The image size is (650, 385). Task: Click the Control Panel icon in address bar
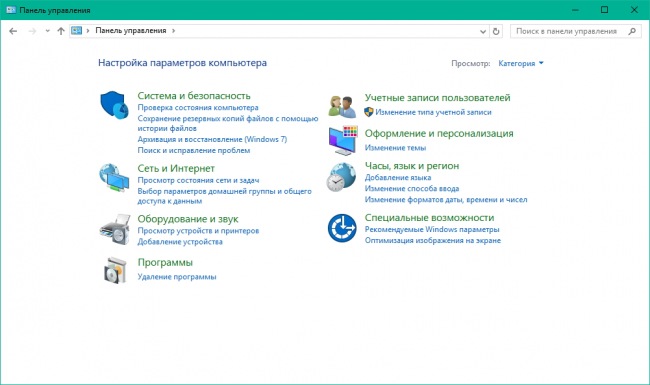tap(77, 31)
